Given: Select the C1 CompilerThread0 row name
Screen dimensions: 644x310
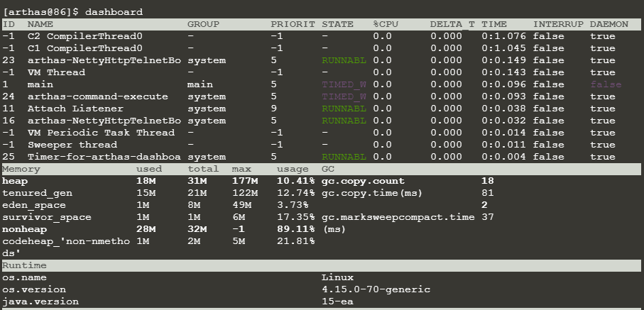Looking at the screenshot, I should [85, 48].
